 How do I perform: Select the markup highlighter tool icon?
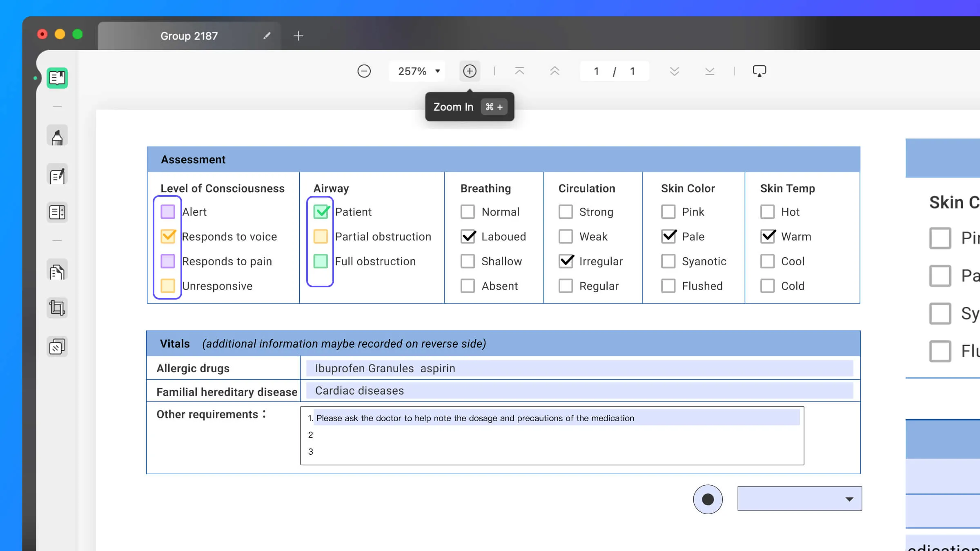point(57,137)
